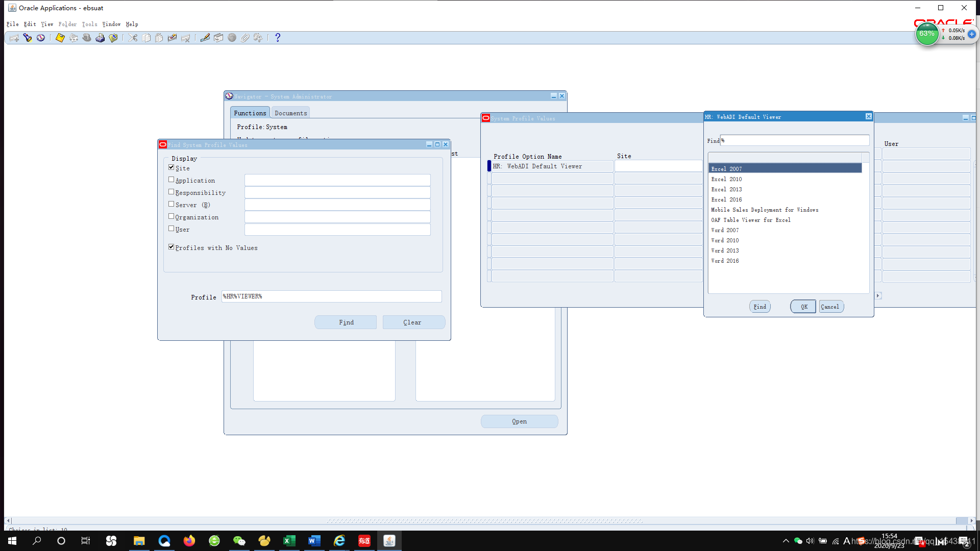Select Excel 2007 highlighted list item

[785, 169]
